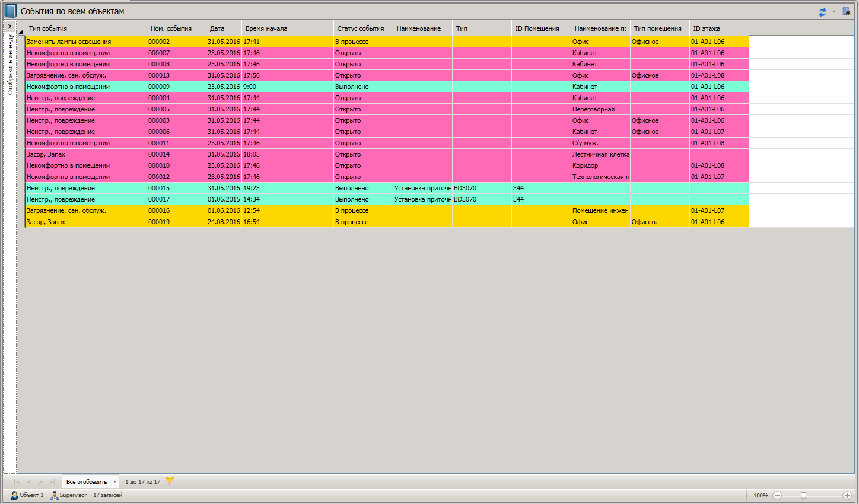
Task: Click the '17 записей' status bar text
Action: tap(107, 495)
